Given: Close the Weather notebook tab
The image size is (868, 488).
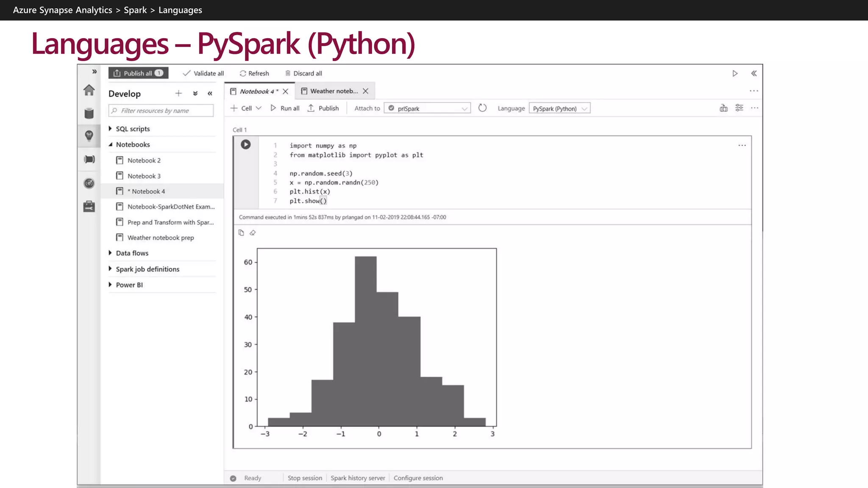Looking at the screenshot, I should tap(366, 91).
